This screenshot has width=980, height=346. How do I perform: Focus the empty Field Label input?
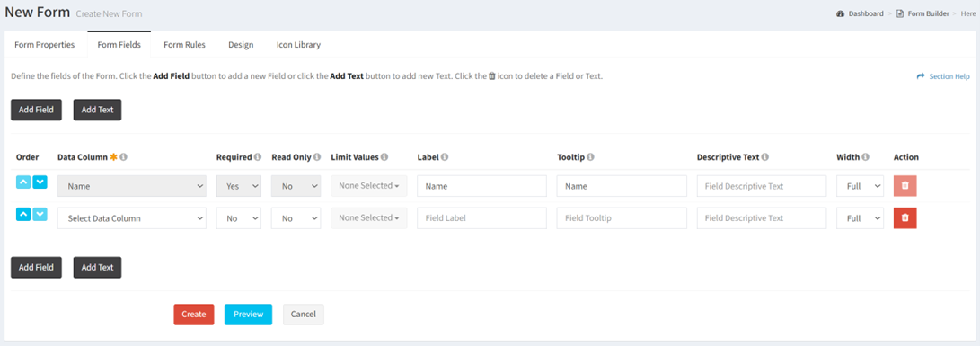[x=481, y=218]
